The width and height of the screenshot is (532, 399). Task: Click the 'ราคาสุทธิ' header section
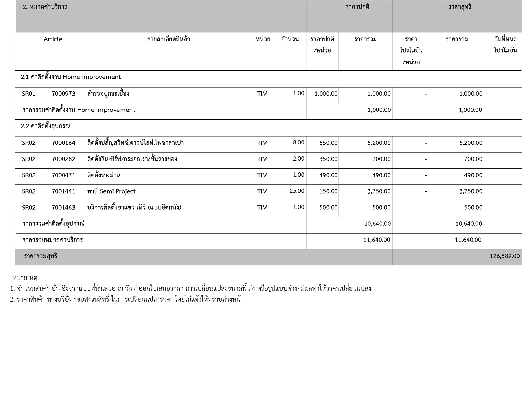[x=460, y=7]
